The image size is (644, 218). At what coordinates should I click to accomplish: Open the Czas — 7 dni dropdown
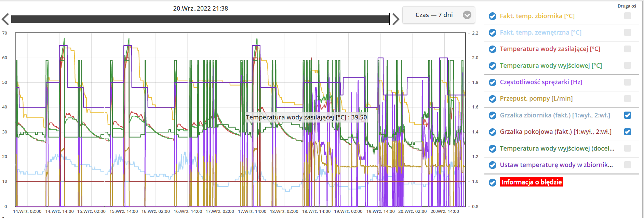tap(439, 15)
